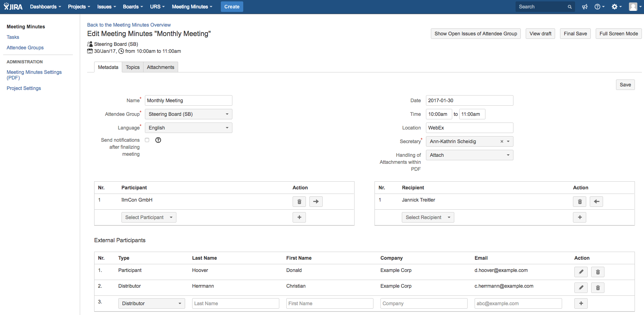Delete recipient Jannick Treitler
Screen dimensions: 644x315
coord(580,202)
